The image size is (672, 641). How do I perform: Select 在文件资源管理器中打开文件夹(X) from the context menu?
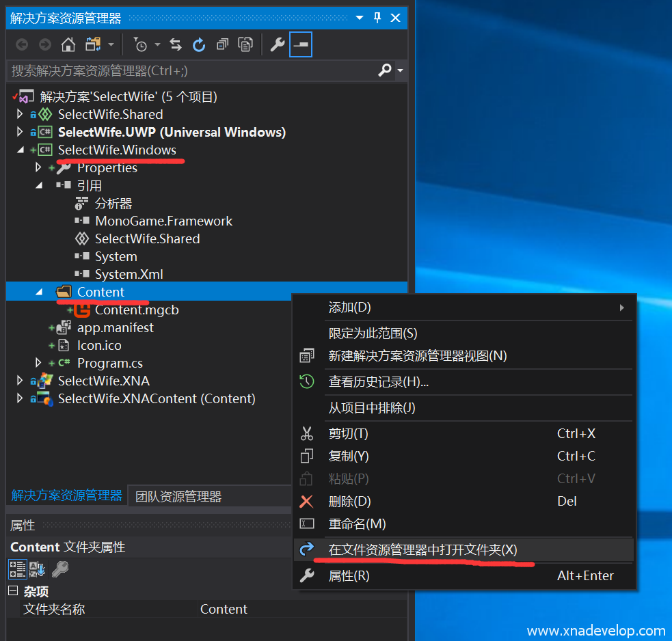[422, 549]
